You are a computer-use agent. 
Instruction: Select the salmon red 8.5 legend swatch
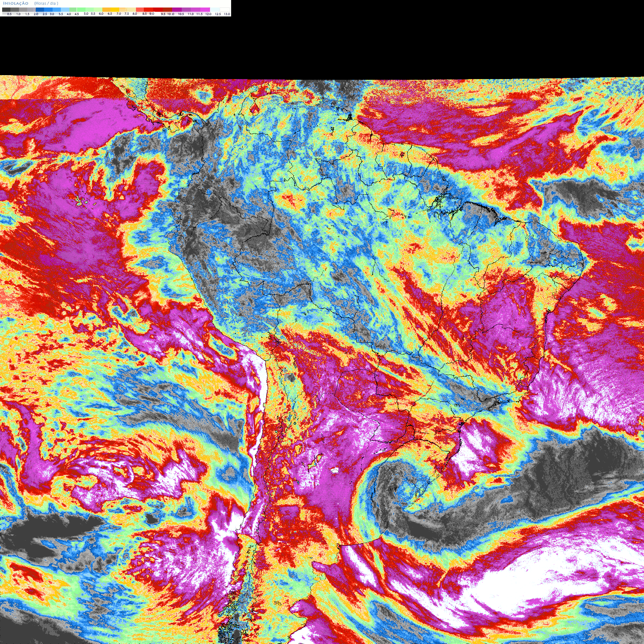point(140,10)
